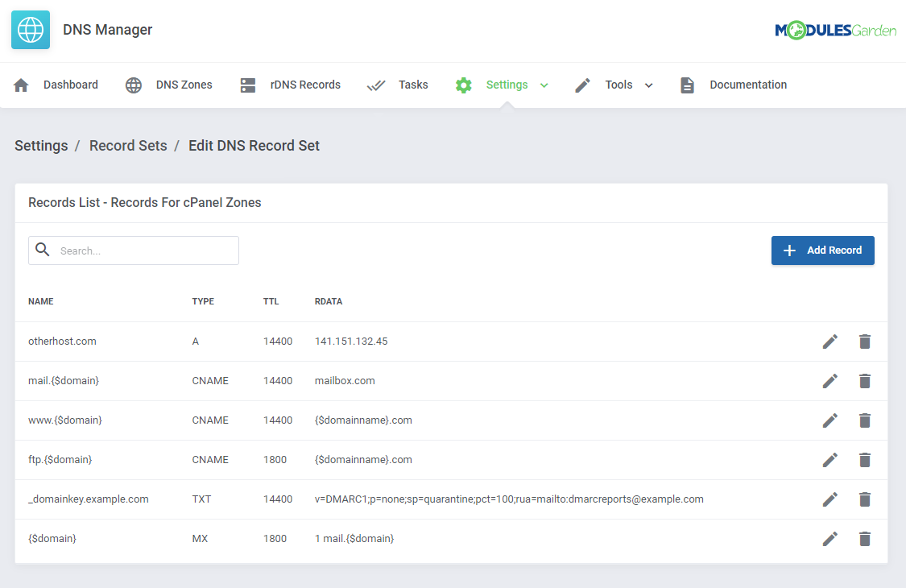Screen dimensions: 906x588
Task: Delete the ftp.{$domain} record
Action: pyautogui.click(x=865, y=460)
